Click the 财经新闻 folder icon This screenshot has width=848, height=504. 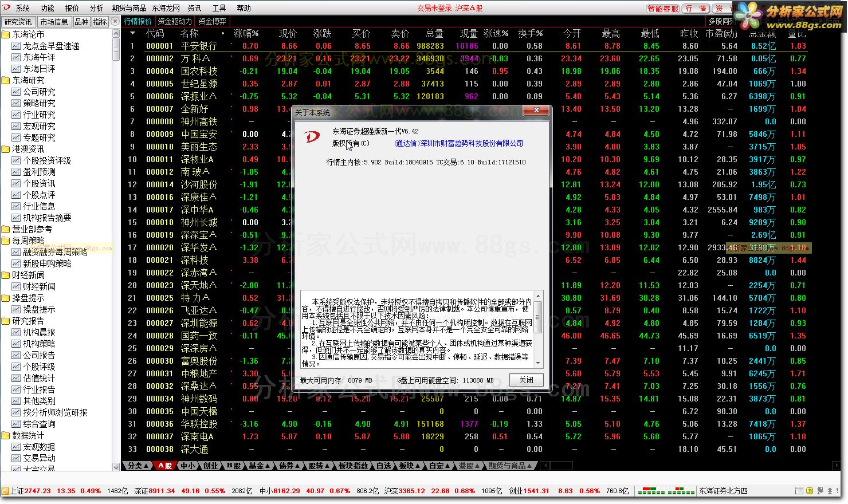point(6,275)
